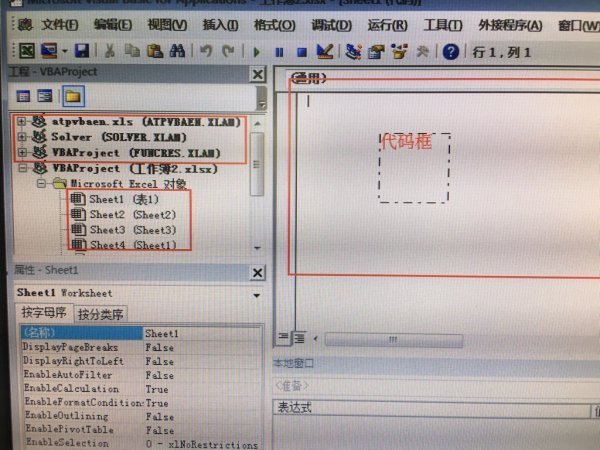Image resolution: width=600 pixels, height=450 pixels.
Task: Click the Save floppy disk icon
Action: pos(82,51)
